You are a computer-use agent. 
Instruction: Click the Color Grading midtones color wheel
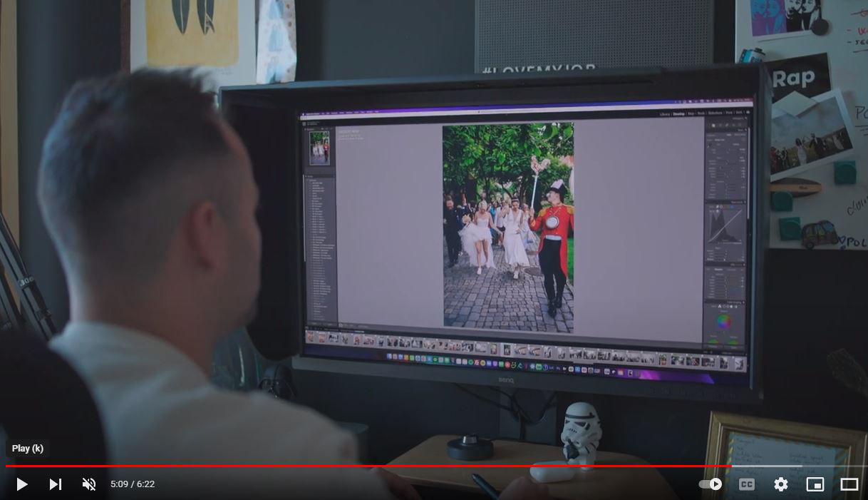tap(724, 321)
